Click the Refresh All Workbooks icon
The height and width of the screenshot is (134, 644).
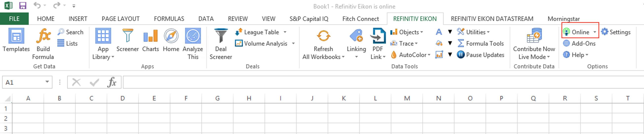pos(323,36)
